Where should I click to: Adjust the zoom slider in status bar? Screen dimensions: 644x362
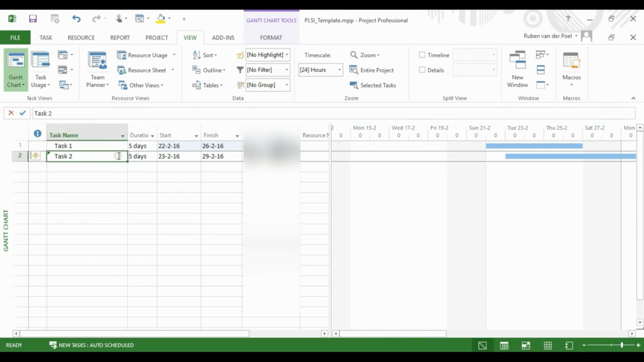622,345
